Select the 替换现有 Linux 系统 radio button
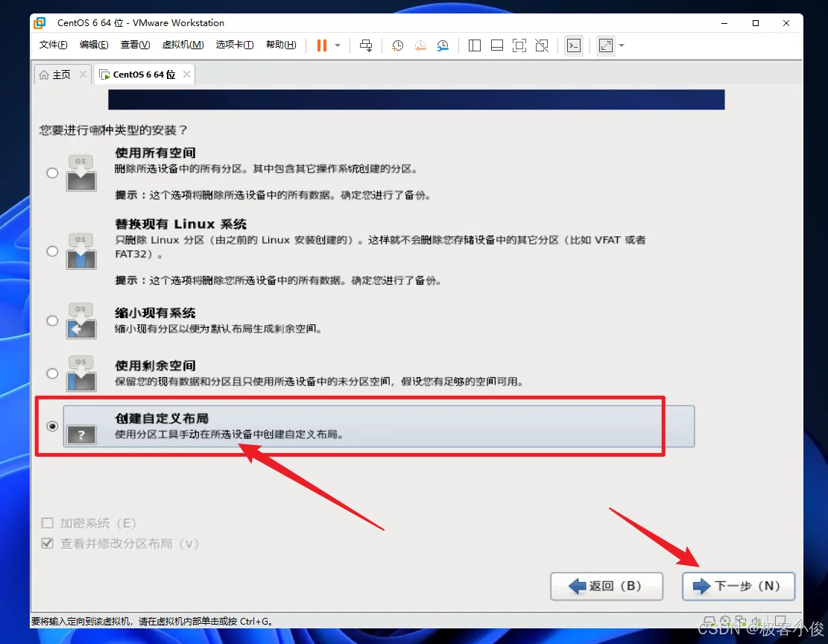The width and height of the screenshot is (828, 644). coord(52,251)
